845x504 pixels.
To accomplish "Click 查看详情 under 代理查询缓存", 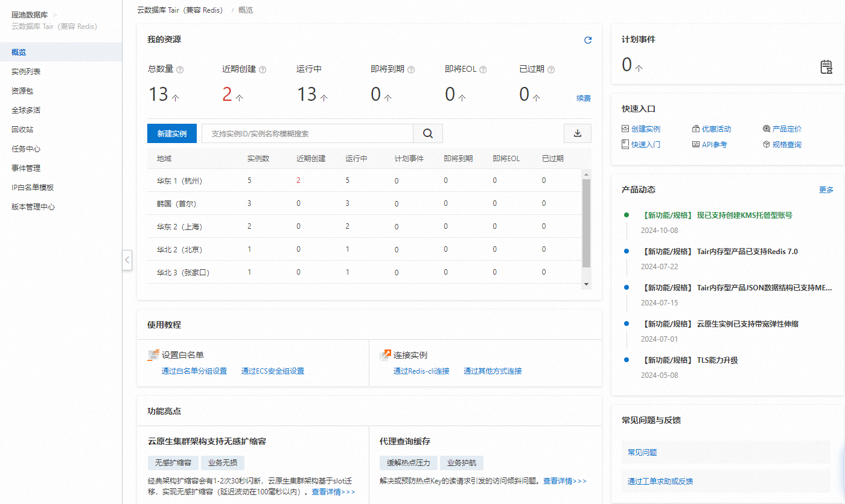I will click(565, 481).
